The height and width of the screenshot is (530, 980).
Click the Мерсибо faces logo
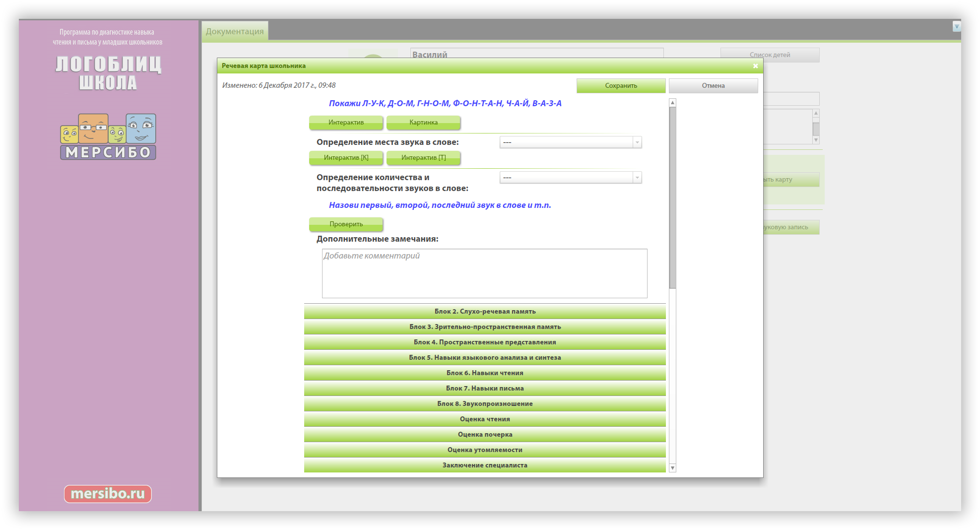tap(108, 136)
